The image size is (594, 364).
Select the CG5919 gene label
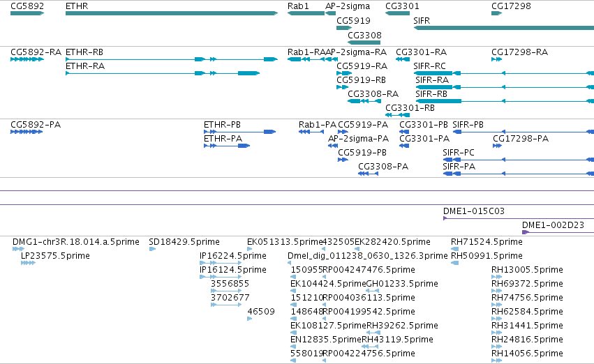click(353, 20)
